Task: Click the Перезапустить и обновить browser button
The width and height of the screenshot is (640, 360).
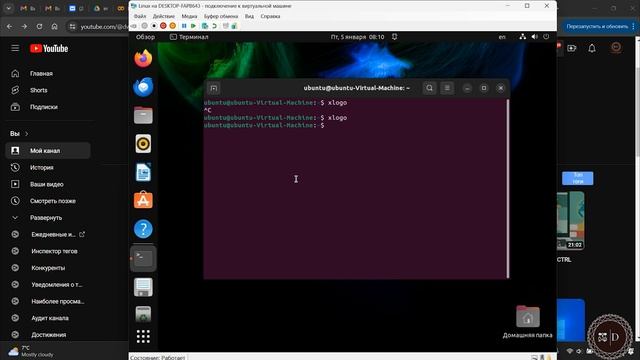Action: pos(597,27)
